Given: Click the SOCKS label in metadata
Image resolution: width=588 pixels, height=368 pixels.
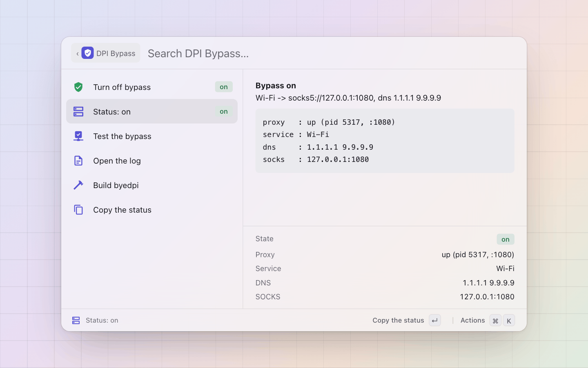Looking at the screenshot, I should click(x=268, y=296).
